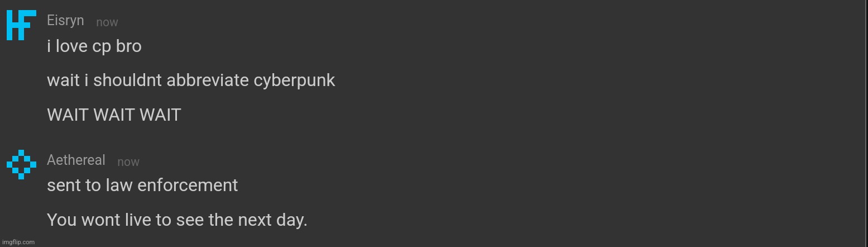Click the word "bro" in the first message
This screenshot has height=247, width=868.
pos(129,46)
